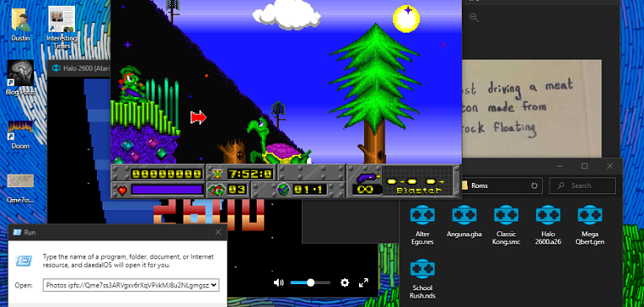Open the video player settings gear
644x307 pixels.
(x=345, y=283)
